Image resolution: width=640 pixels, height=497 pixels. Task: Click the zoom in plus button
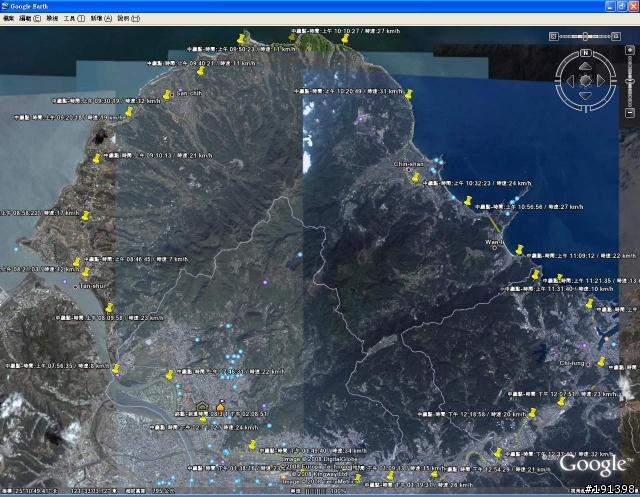point(630,50)
